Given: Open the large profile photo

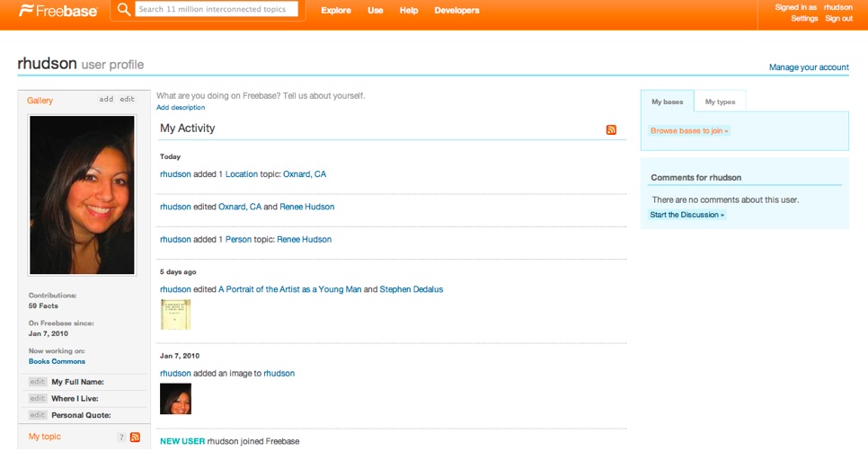Looking at the screenshot, I should pos(82,195).
